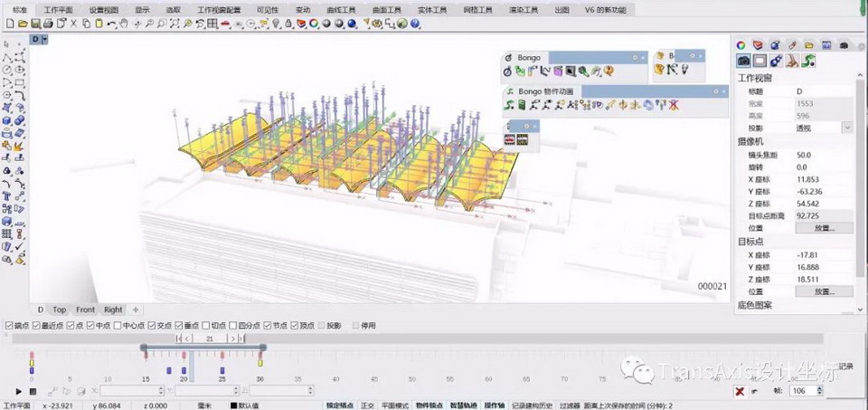
Task: Disable the 端点 object snap checkbox
Action: 8,326
